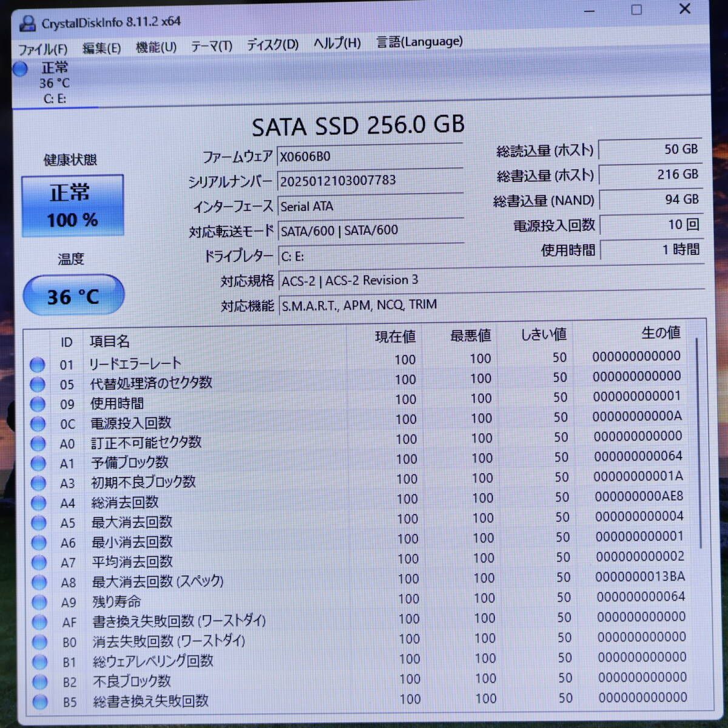The width and height of the screenshot is (728, 728).
Task: Open the 機能(U) menu
Action: pyautogui.click(x=156, y=47)
